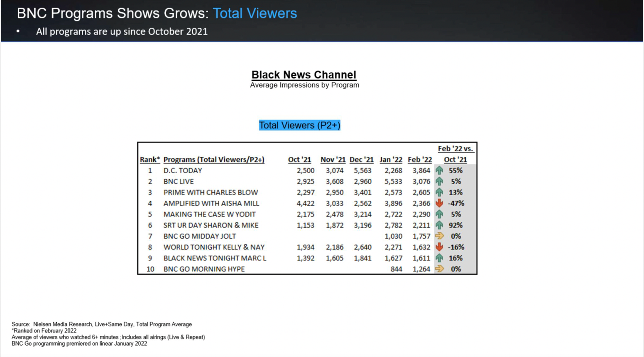
Task: Click the blue 'Total Viewers' title text
Action: pos(255,13)
